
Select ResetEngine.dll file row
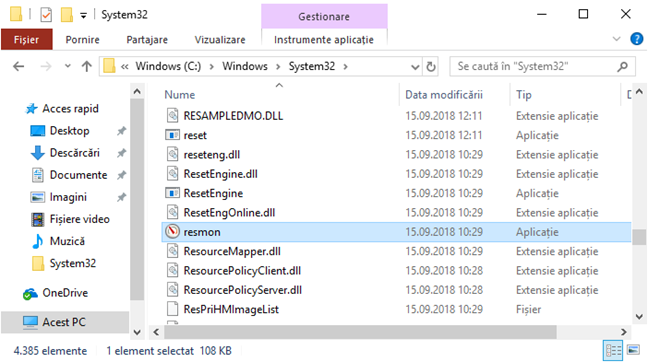click(397, 174)
